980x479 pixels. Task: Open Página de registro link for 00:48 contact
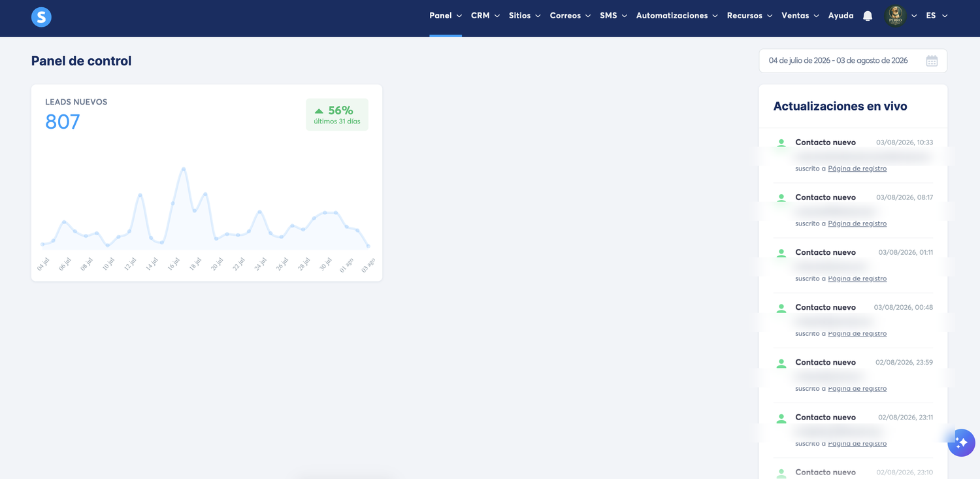857,333
